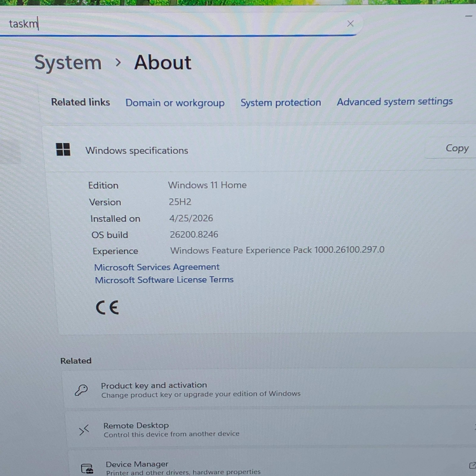The width and height of the screenshot is (476, 476).
Task: Click the Installed on label
Action: pos(115,219)
